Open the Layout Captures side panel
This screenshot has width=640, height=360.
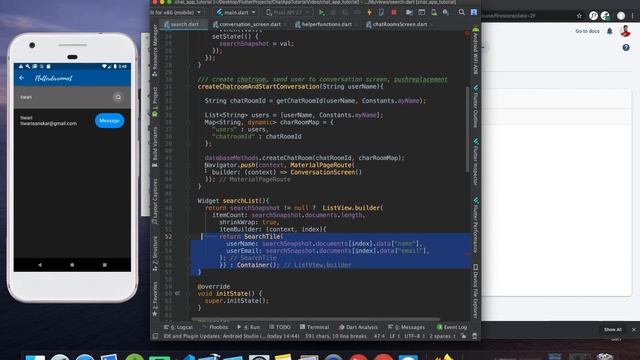(155, 201)
